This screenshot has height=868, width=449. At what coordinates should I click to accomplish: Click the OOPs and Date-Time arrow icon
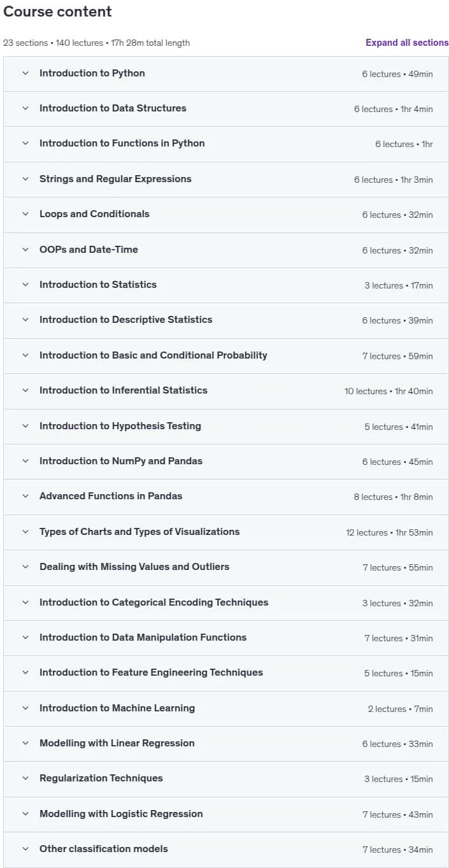point(25,250)
